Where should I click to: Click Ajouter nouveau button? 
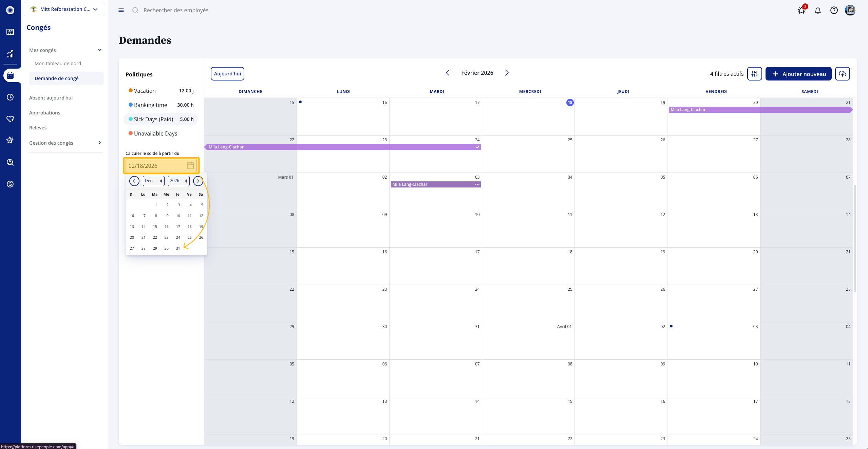click(798, 74)
